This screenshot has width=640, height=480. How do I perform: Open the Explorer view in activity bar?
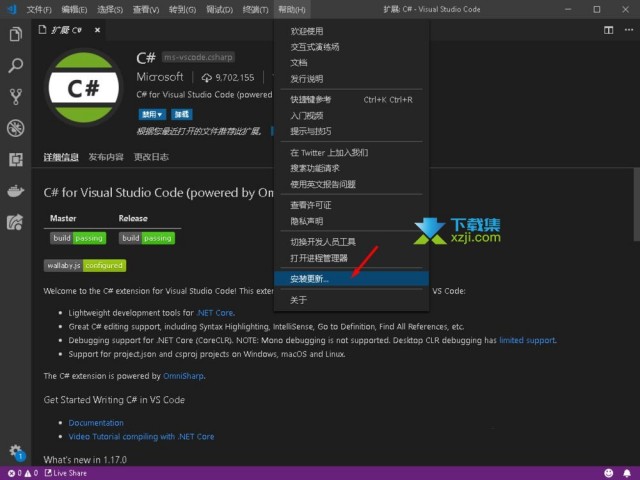coord(16,34)
